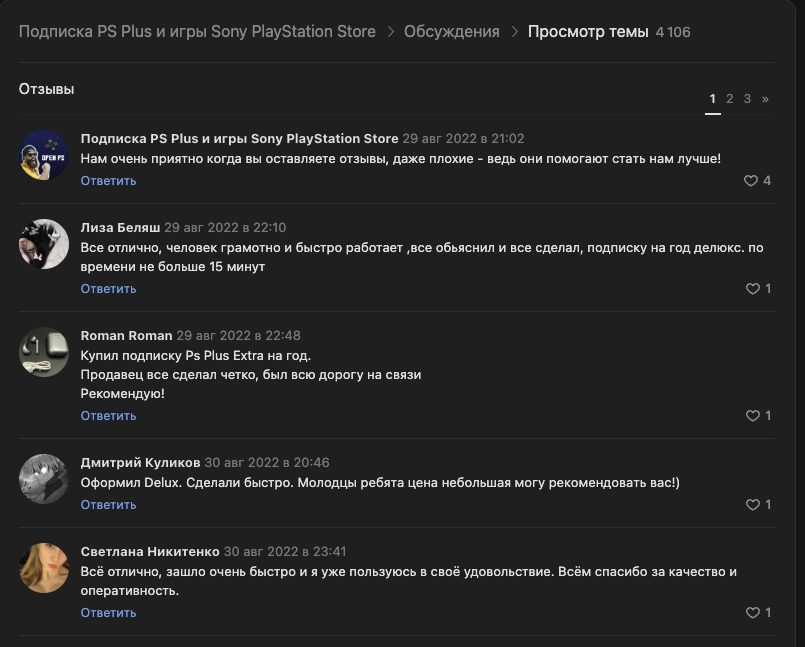Jump to last page with » arrow
The image size is (805, 647).
click(765, 99)
